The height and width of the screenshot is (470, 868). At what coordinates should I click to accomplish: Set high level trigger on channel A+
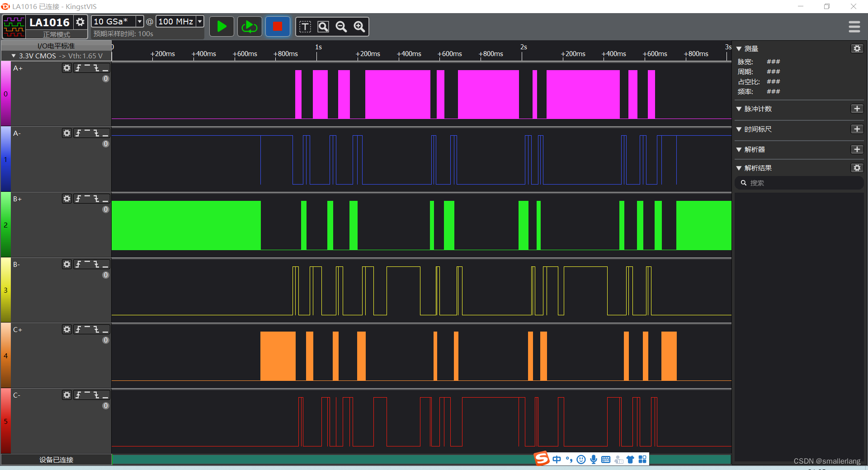(x=87, y=68)
